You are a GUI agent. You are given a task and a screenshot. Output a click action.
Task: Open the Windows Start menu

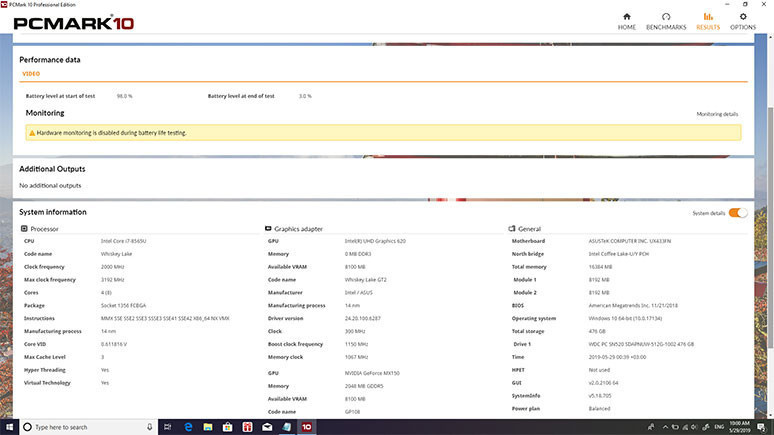[x=10, y=426]
